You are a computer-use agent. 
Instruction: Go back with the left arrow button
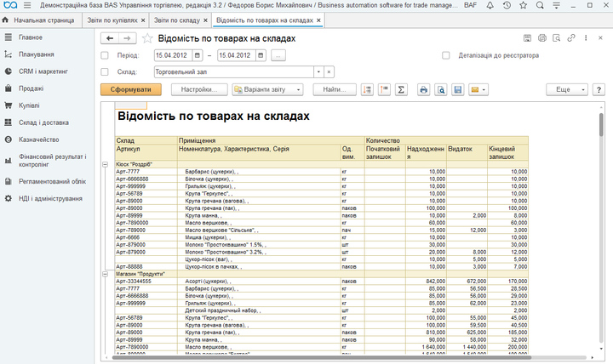[x=110, y=38]
